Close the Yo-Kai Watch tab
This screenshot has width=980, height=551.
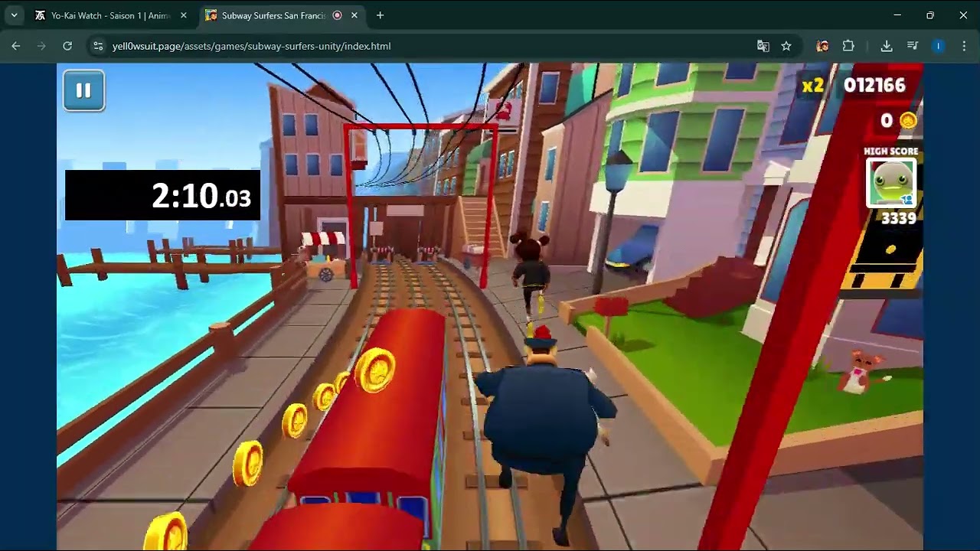tap(183, 15)
